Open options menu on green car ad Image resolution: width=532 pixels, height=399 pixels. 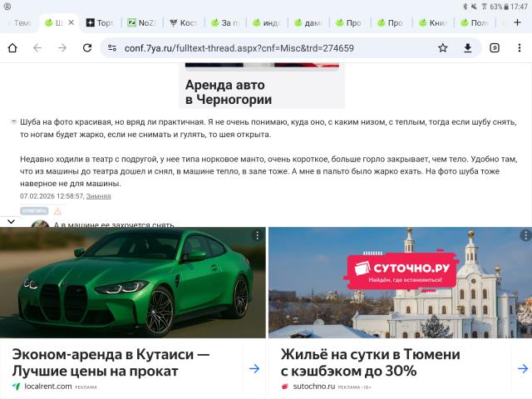pyautogui.click(x=258, y=236)
